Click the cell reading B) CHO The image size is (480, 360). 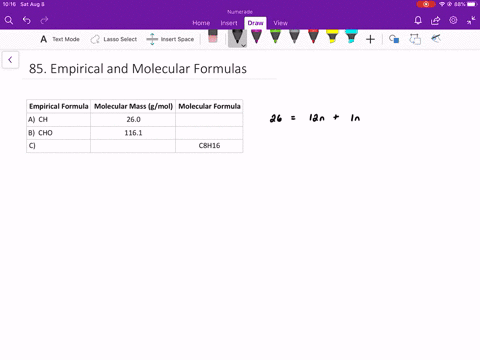pos(59,133)
